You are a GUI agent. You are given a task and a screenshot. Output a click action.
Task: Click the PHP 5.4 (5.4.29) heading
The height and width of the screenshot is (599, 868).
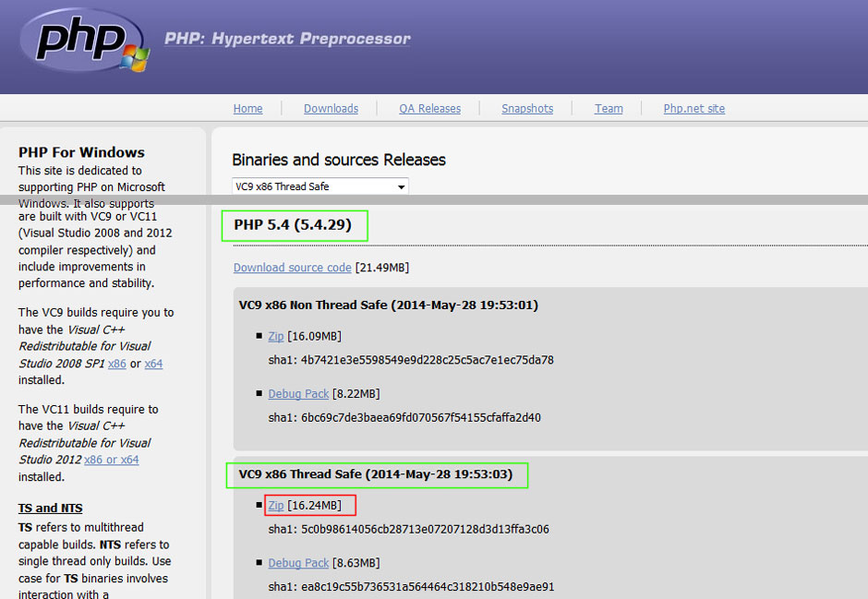293,224
